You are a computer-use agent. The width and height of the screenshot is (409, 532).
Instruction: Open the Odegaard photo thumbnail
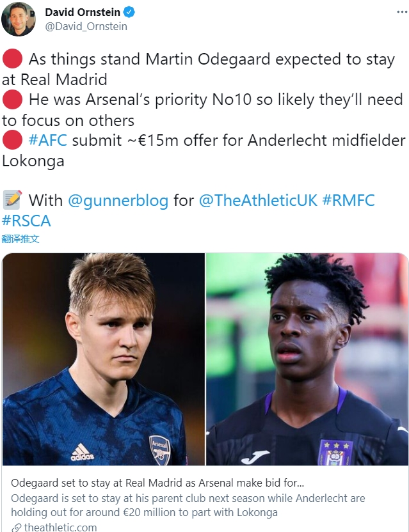coord(104,359)
